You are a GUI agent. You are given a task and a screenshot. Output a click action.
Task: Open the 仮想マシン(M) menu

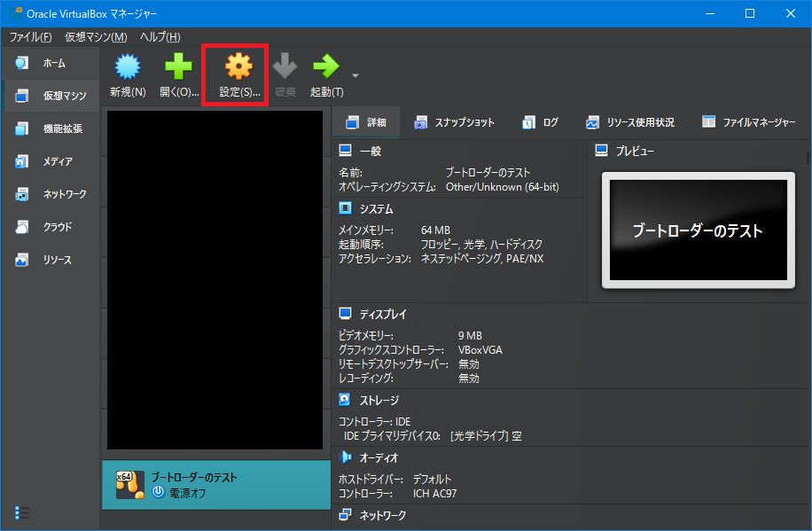(x=96, y=36)
